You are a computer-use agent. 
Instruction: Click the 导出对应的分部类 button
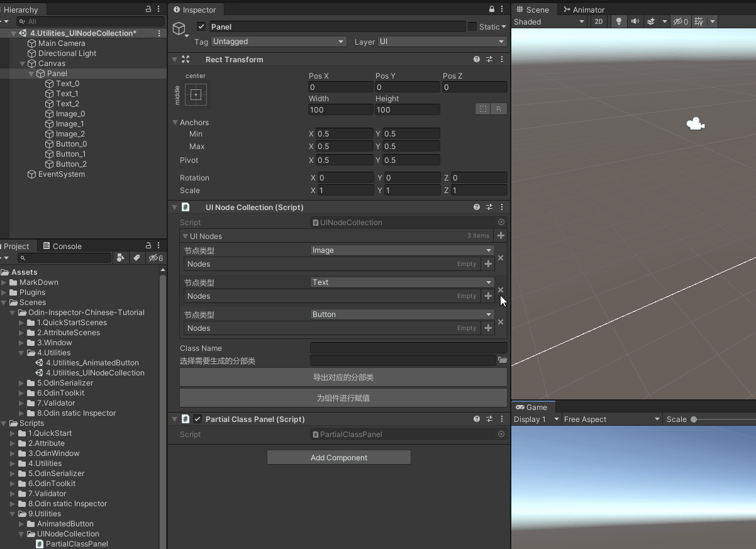(x=343, y=377)
